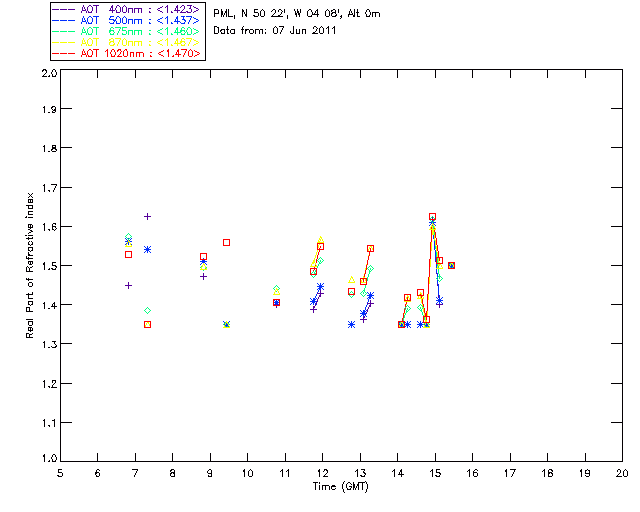
Task: Click the x-axis tick label 6
Action: click(x=98, y=473)
